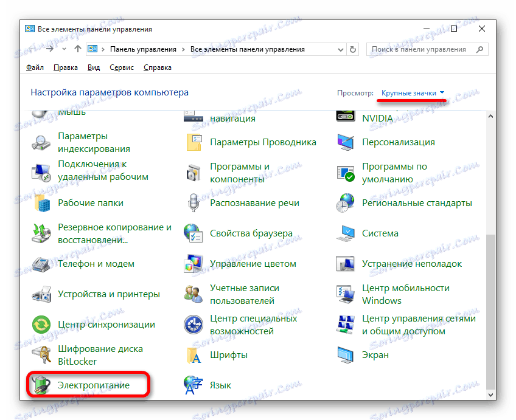
Task: Click the remote desktop connections icon (Подключения к удаленным рабочим)
Action: point(41,173)
